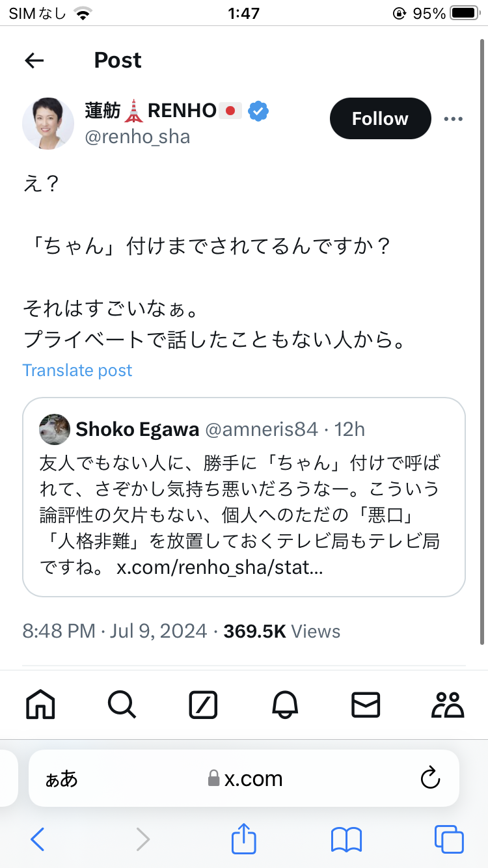Open the Notifications bell tab

point(285,705)
